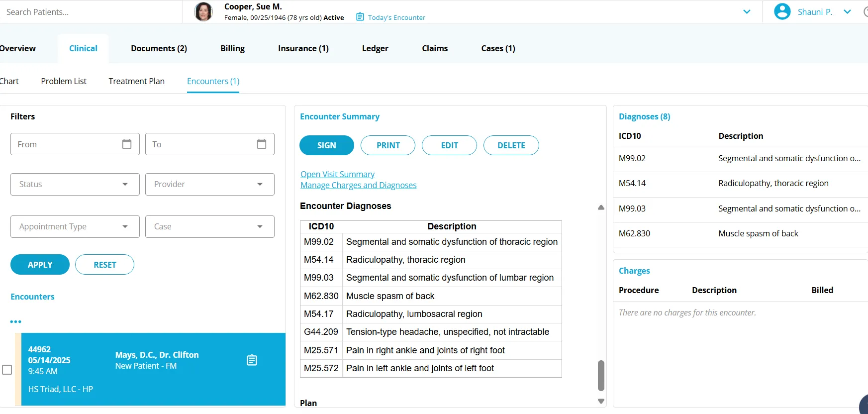
Task: Click the PRINT button
Action: pyautogui.click(x=388, y=145)
